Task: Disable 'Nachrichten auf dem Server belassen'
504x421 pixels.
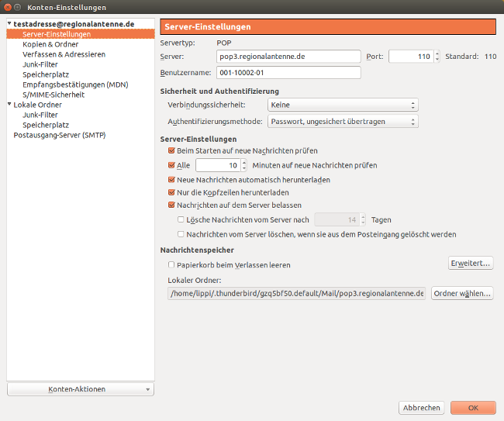Action: pos(172,205)
